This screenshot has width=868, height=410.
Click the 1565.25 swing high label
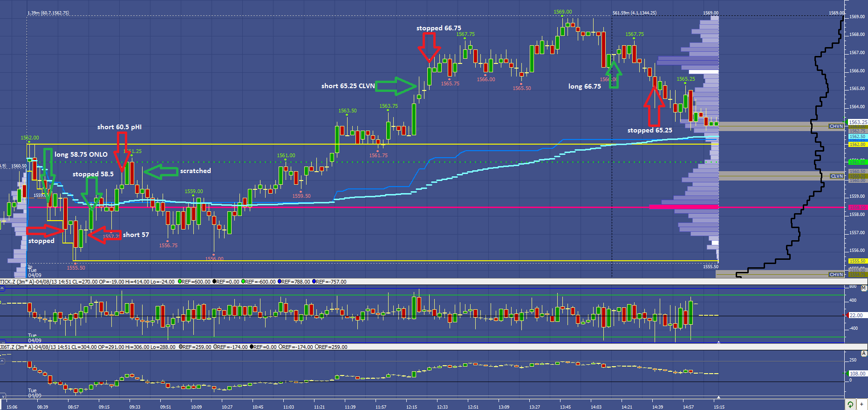[x=686, y=79]
